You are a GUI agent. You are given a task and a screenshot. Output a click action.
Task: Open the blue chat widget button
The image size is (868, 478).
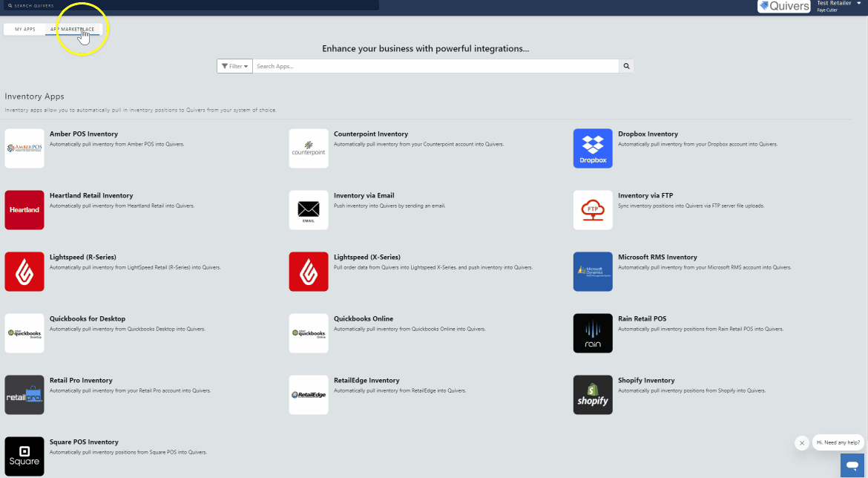pyautogui.click(x=852, y=465)
